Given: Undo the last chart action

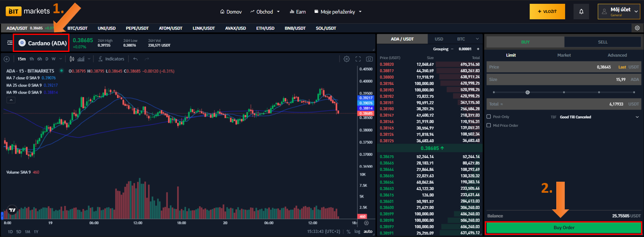Looking at the screenshot, I should (x=135, y=59).
